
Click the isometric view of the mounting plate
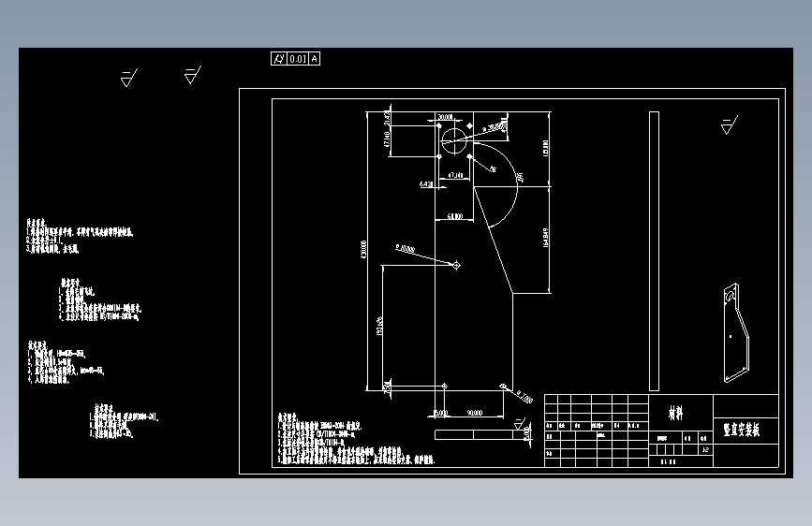(736, 333)
